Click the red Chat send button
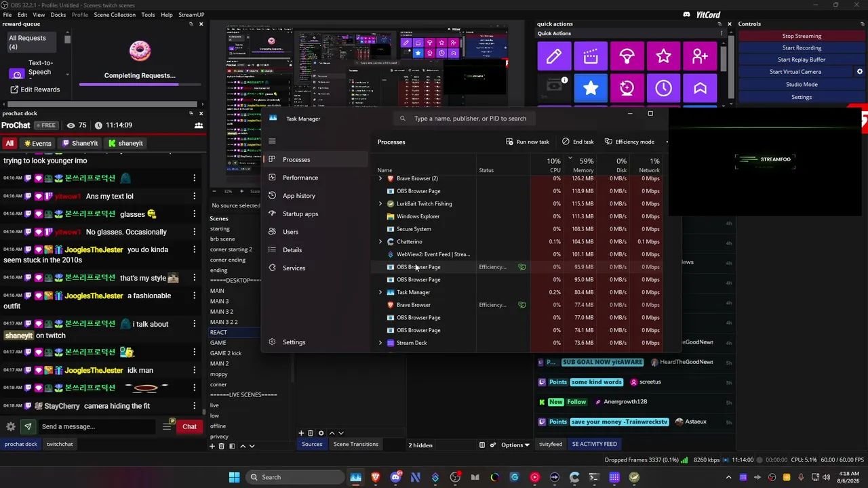The image size is (868, 488). click(189, 426)
